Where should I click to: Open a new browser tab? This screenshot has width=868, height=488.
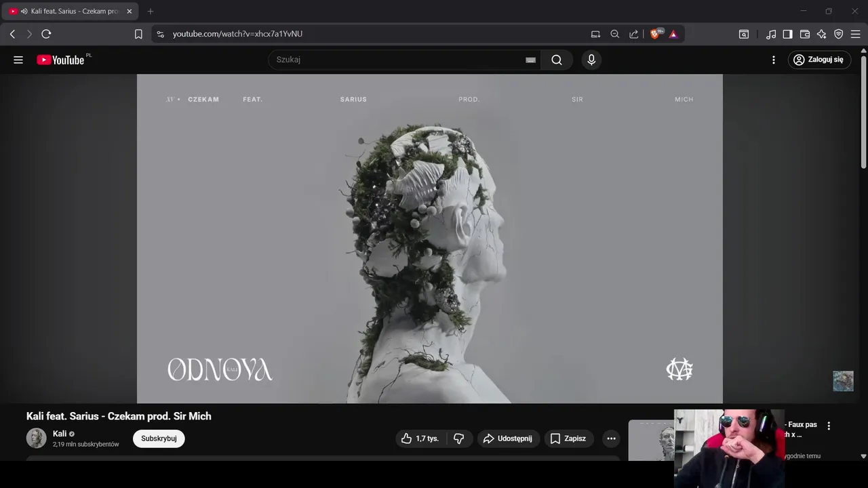tap(151, 12)
